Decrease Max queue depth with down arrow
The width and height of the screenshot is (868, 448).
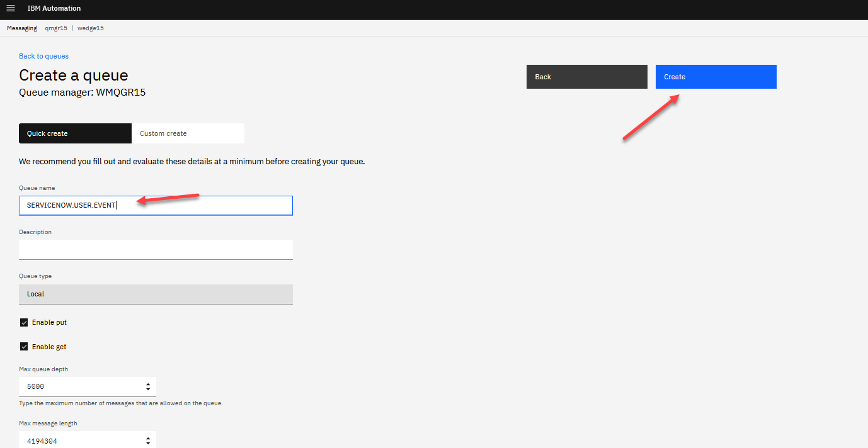coord(148,389)
